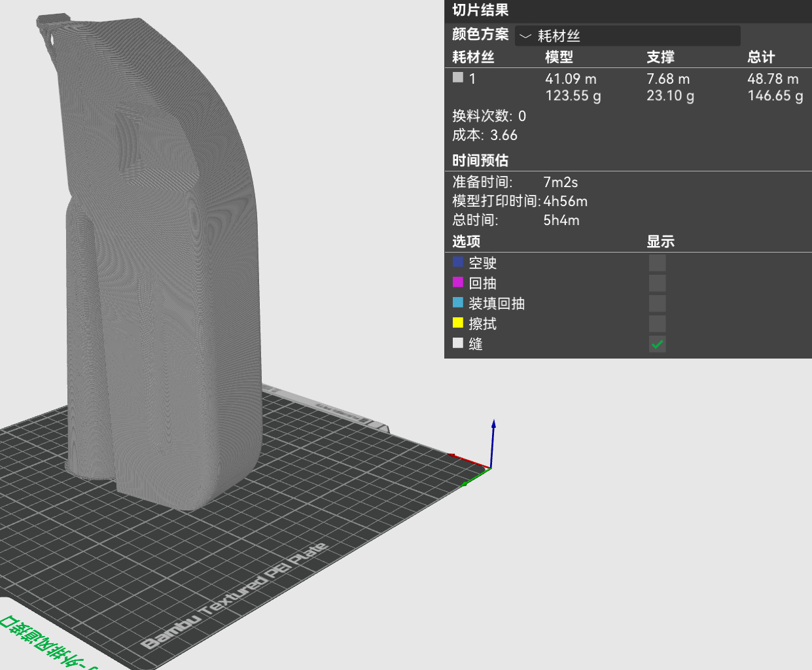Click the 模型 column header

click(559, 57)
